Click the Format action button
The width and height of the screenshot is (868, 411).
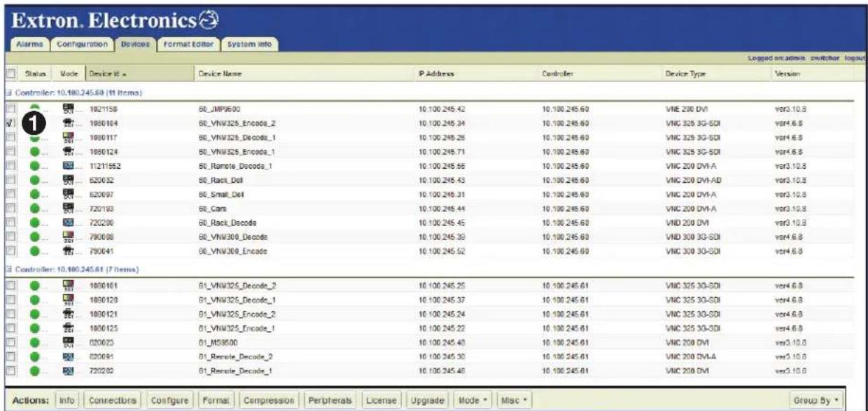[215, 400]
